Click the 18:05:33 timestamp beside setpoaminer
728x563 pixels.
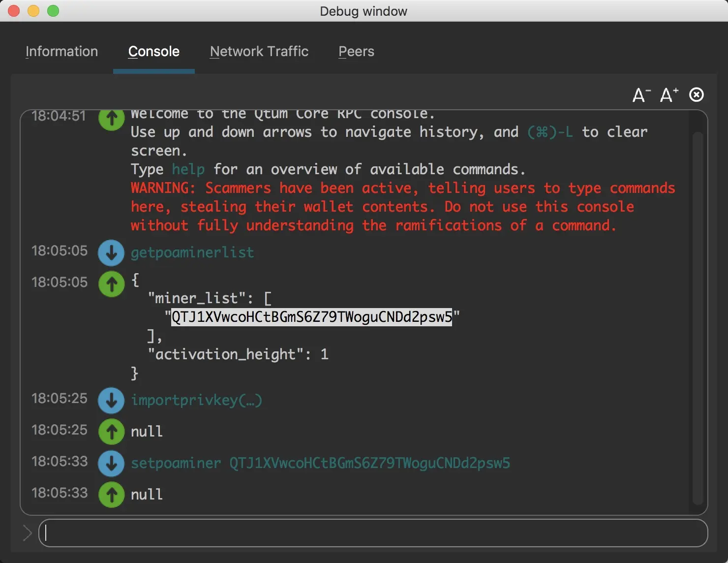tap(60, 462)
